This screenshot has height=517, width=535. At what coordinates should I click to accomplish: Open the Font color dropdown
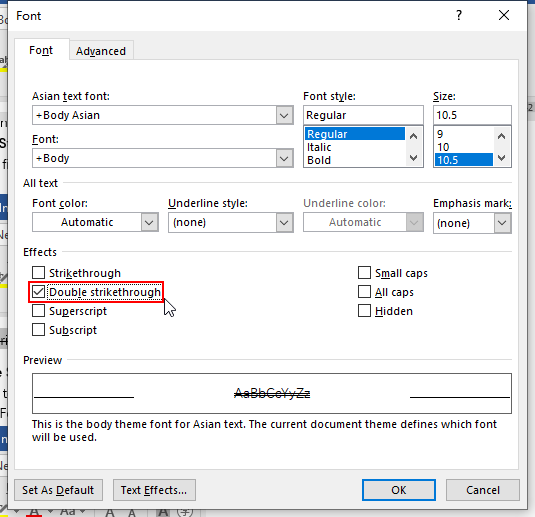[x=149, y=222]
